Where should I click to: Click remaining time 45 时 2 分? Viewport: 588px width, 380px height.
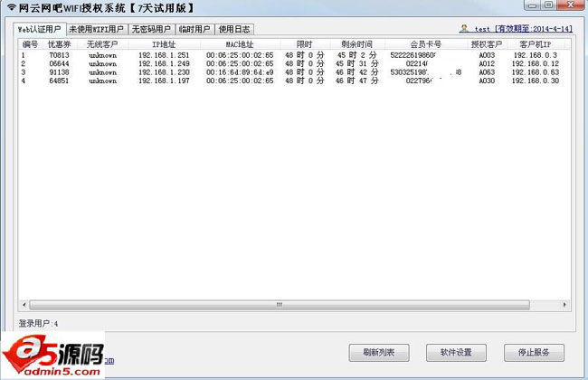pyautogui.click(x=357, y=55)
